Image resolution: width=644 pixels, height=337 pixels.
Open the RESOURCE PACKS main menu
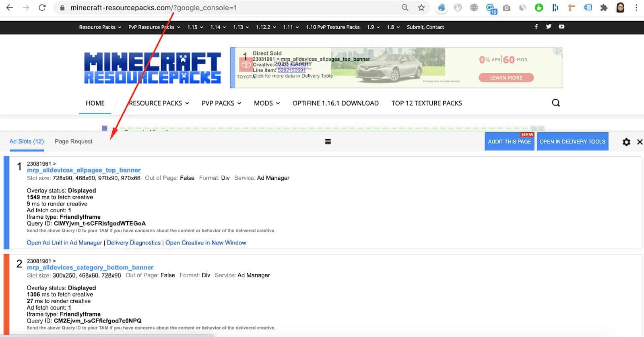(x=159, y=103)
